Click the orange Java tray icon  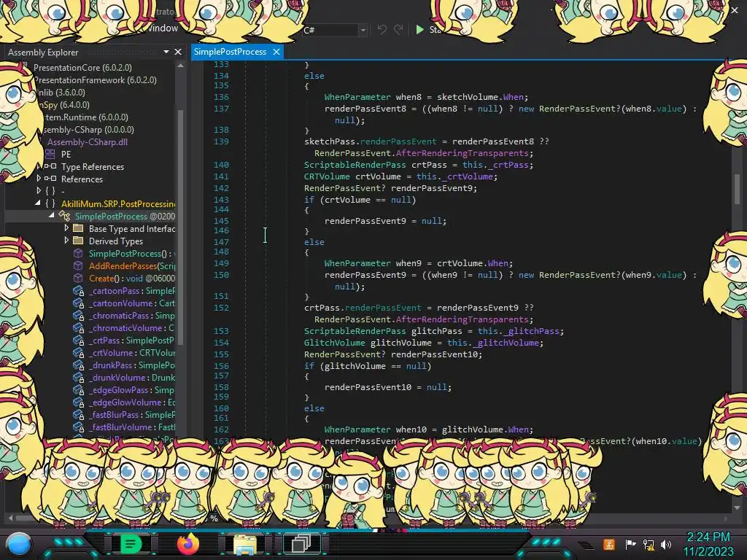point(608,544)
